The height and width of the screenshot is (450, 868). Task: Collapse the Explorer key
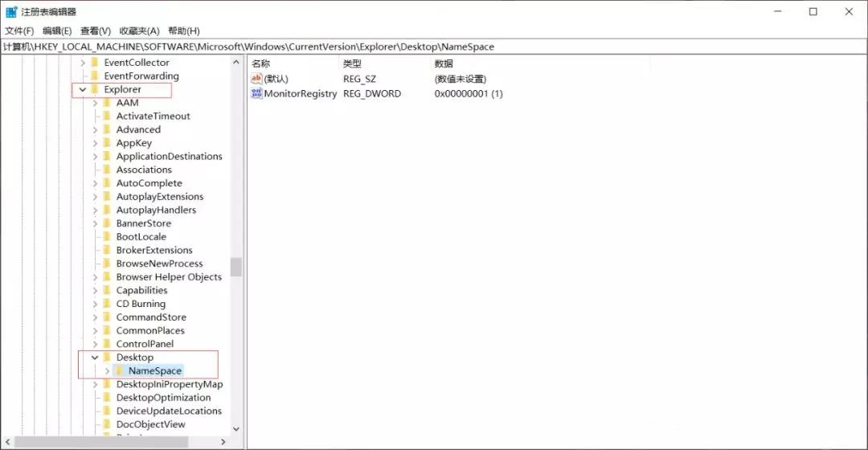tap(83, 90)
